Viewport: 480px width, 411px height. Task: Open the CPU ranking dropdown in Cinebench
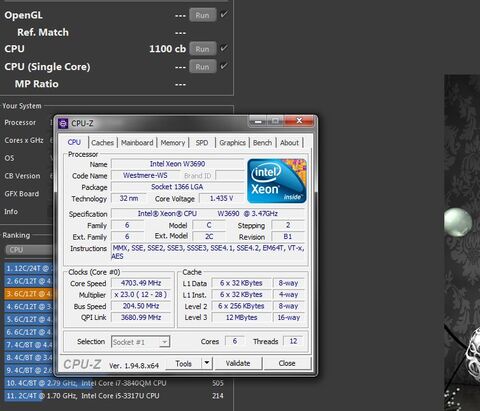pos(29,250)
